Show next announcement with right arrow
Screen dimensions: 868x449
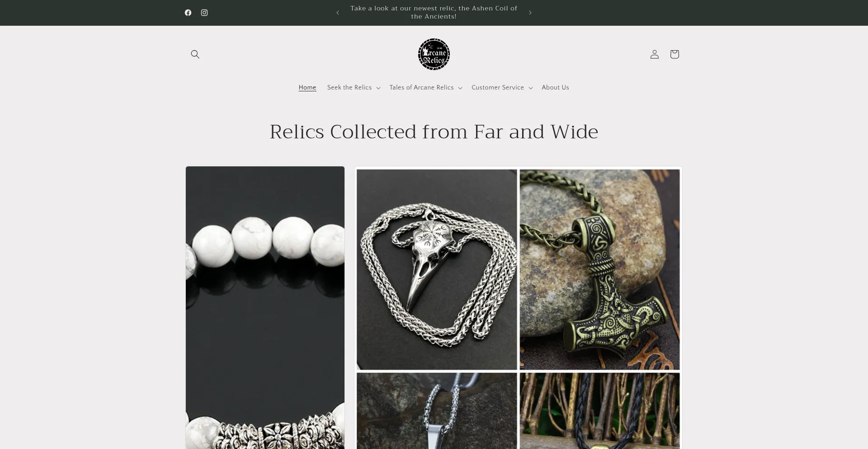coord(530,13)
